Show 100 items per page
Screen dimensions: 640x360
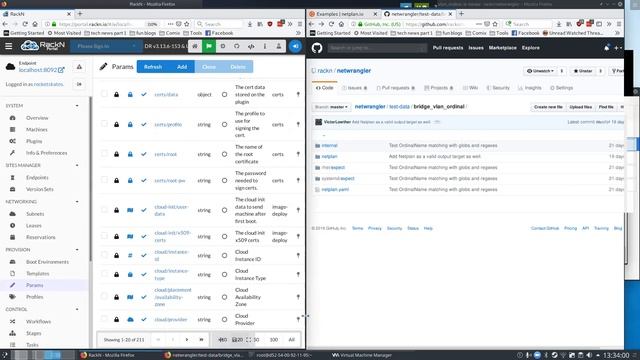(x=273, y=340)
